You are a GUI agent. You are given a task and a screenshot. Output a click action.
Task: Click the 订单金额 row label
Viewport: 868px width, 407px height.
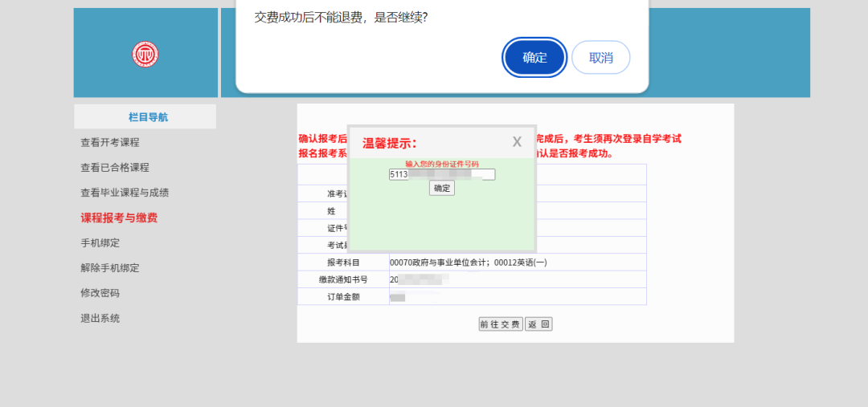tap(343, 297)
